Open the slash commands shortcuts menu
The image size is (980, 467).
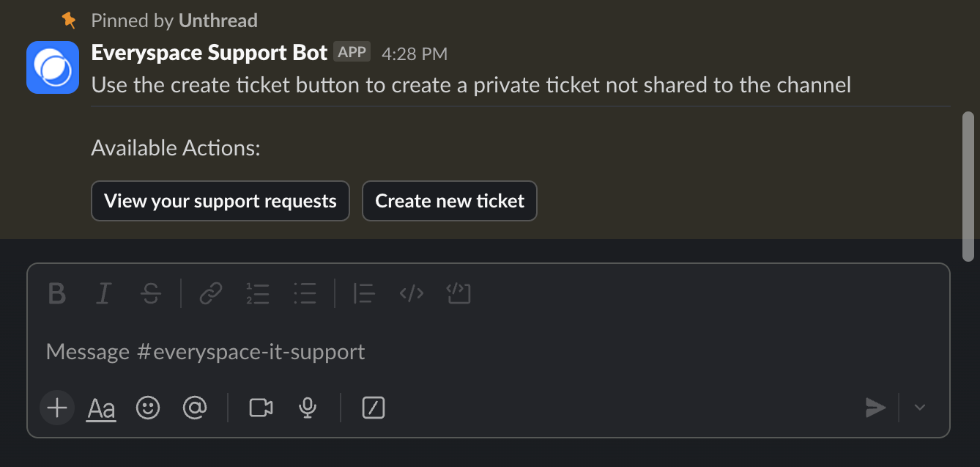(373, 408)
